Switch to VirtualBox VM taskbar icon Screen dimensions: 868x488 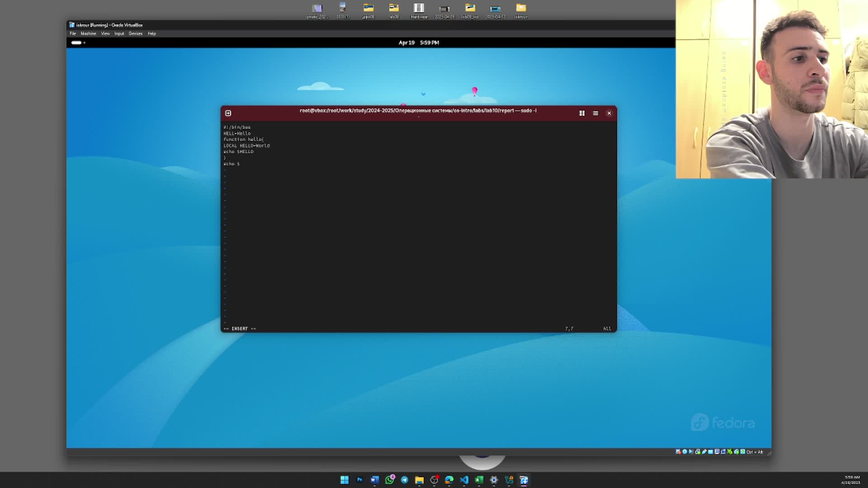(524, 480)
